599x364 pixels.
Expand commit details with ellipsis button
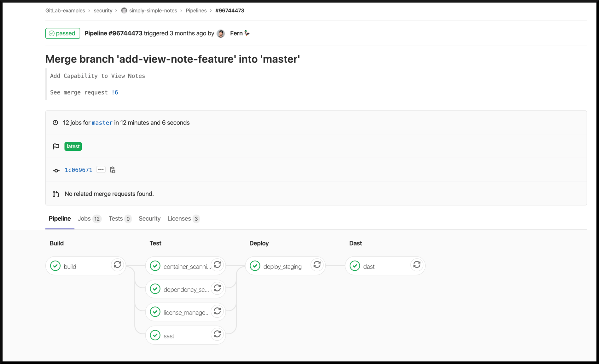[x=101, y=170]
